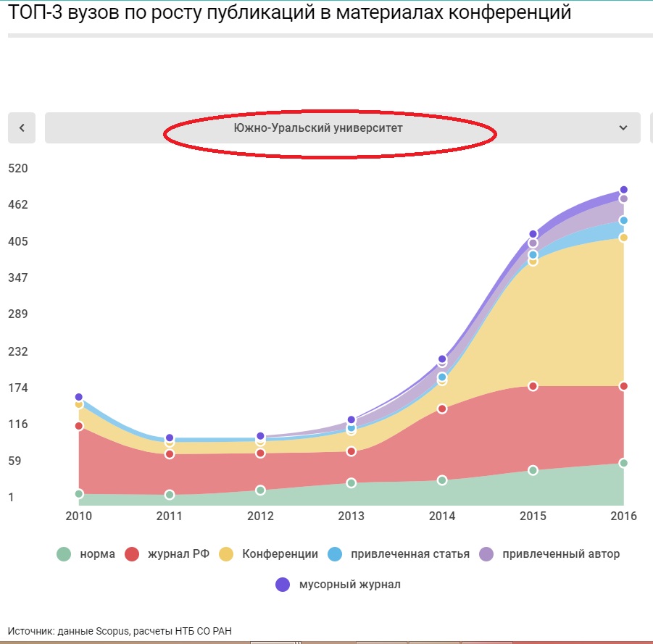Screen dimensions: 653x644
Task: Click the red журнал РФ legend circle
Action: (x=132, y=554)
